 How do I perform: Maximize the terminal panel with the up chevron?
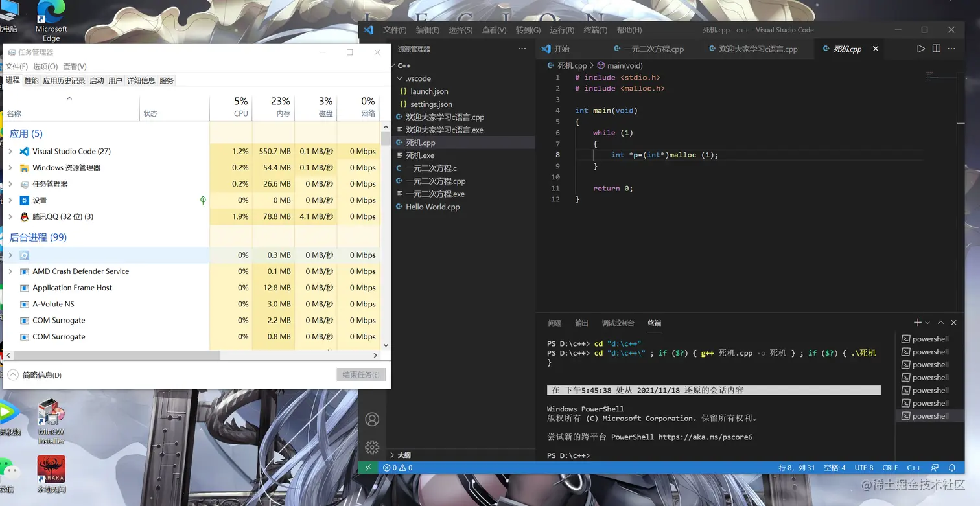pos(941,323)
